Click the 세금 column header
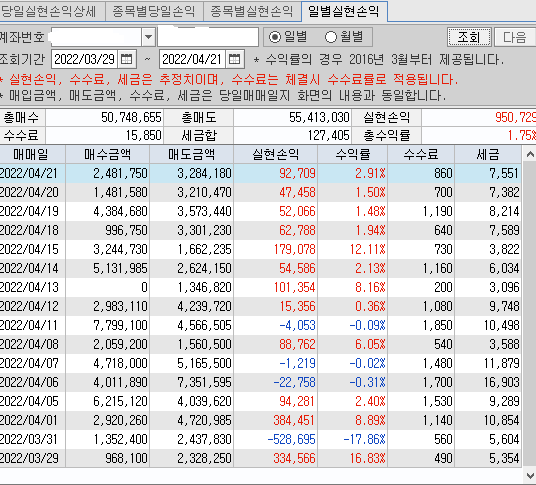 [488, 154]
